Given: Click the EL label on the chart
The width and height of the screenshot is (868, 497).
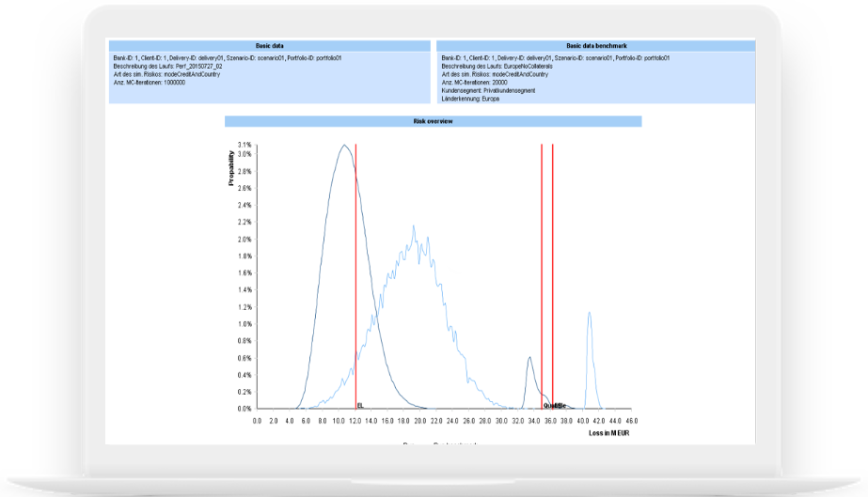Looking at the screenshot, I should (360, 405).
